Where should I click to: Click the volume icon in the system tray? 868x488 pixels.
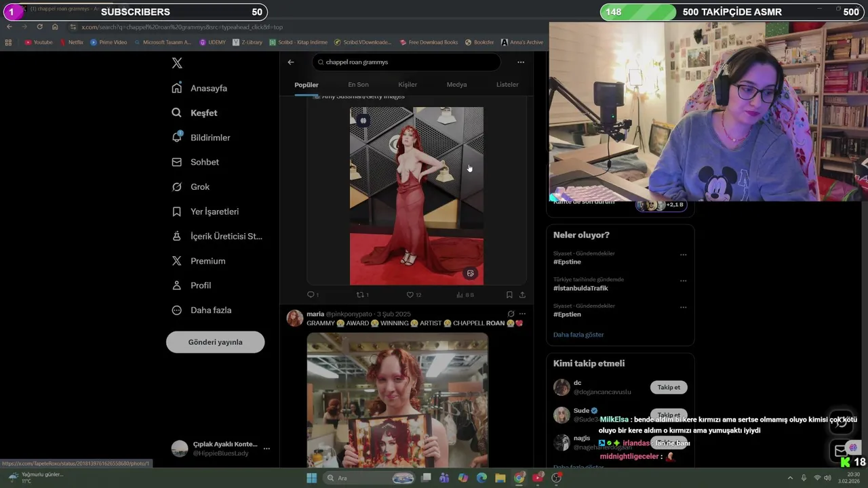tap(827, 478)
